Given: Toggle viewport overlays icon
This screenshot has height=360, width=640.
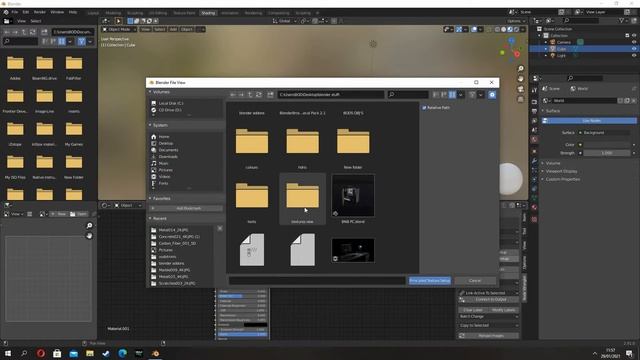Looking at the screenshot, I should click(x=474, y=29).
